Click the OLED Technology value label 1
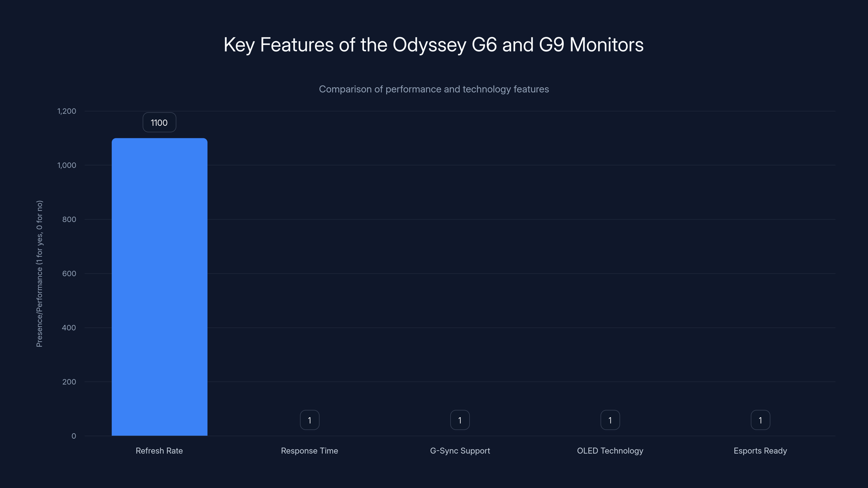Viewport: 868px width, 488px height. point(610,420)
